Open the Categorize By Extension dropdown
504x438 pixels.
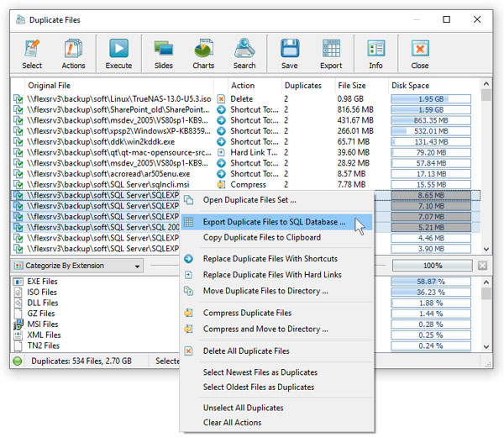coord(77,266)
